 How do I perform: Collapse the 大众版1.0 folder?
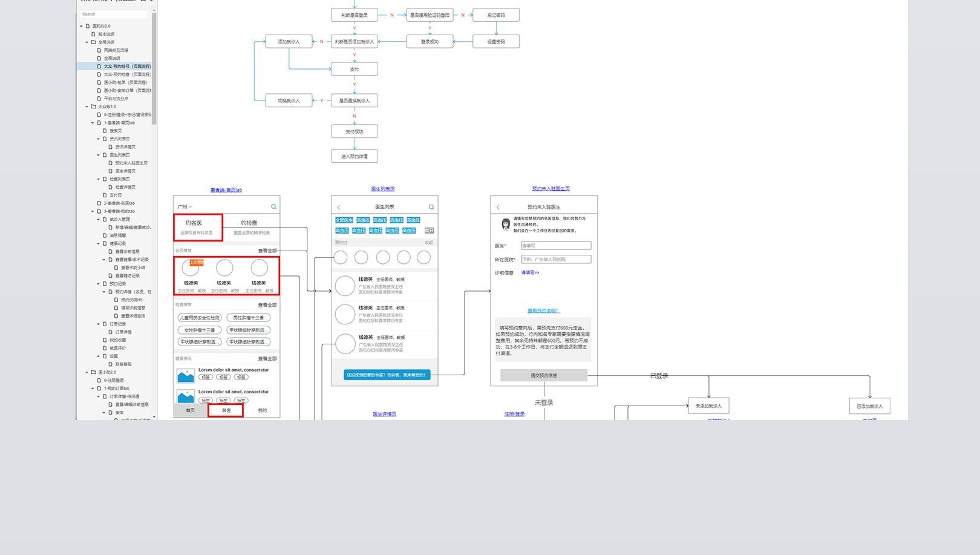tap(87, 107)
